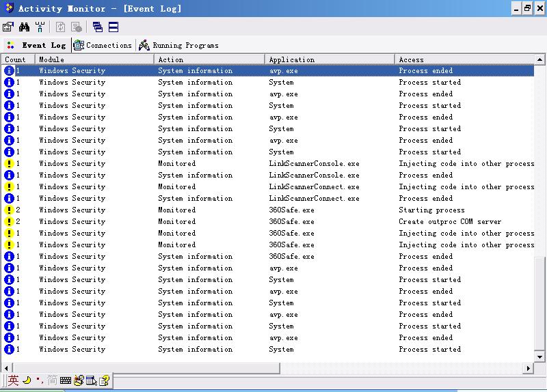Switch to the Connections tab
This screenshot has width=547, height=392.
103,45
